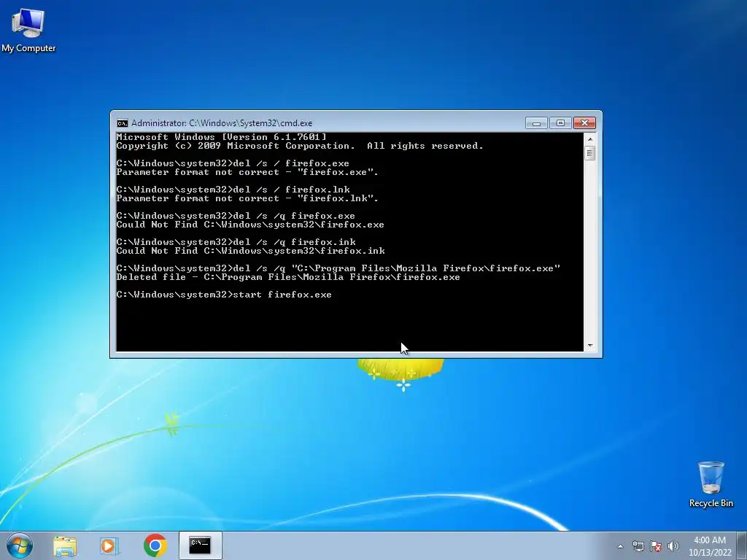The image size is (747, 560).
Task: Maximize the cmd.exe window
Action: (560, 123)
